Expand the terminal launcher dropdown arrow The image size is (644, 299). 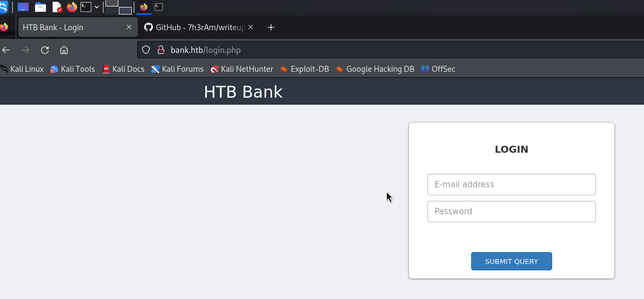[97, 7]
